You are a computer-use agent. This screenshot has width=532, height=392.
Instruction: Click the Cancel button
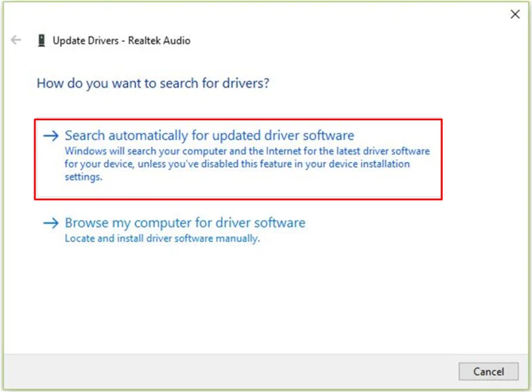pyautogui.click(x=488, y=371)
